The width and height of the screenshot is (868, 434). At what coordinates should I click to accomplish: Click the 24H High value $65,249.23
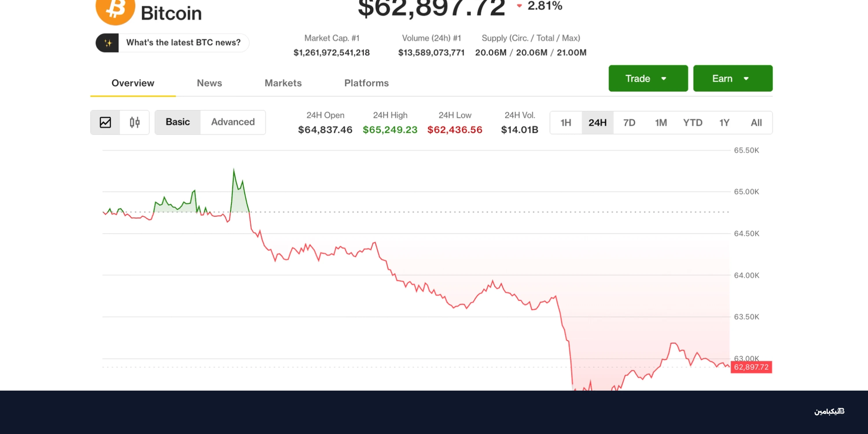[390, 130]
